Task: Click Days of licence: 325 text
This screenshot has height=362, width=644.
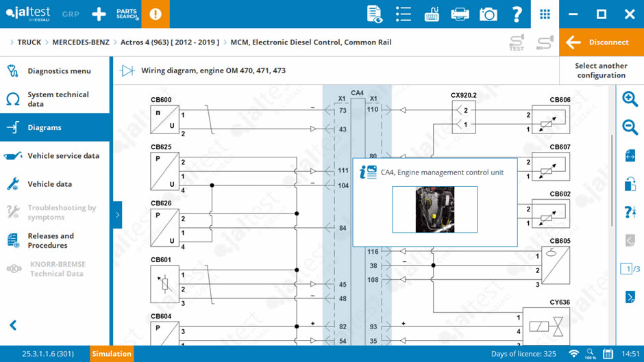Action: coord(523,354)
